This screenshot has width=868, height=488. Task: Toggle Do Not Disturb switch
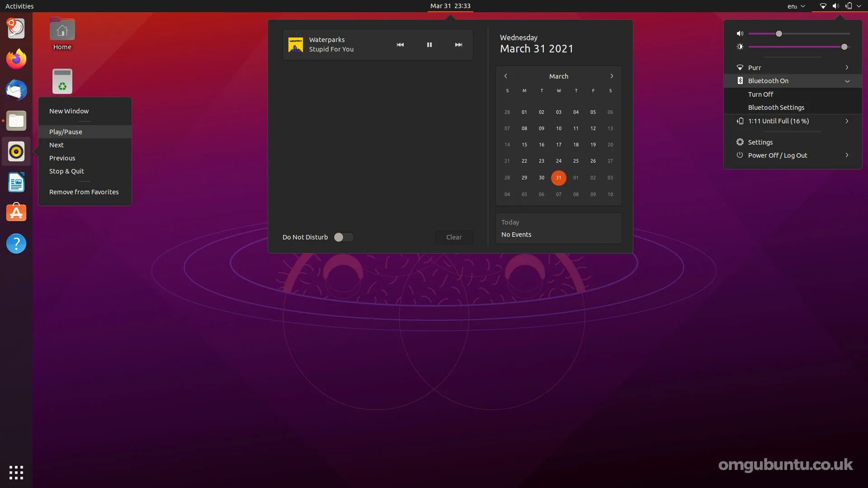pos(344,237)
